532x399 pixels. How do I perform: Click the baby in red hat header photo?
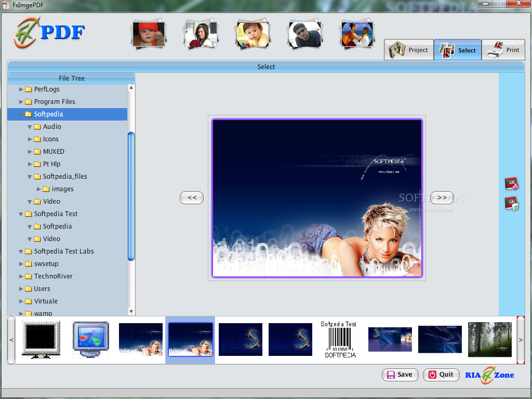[x=149, y=34]
